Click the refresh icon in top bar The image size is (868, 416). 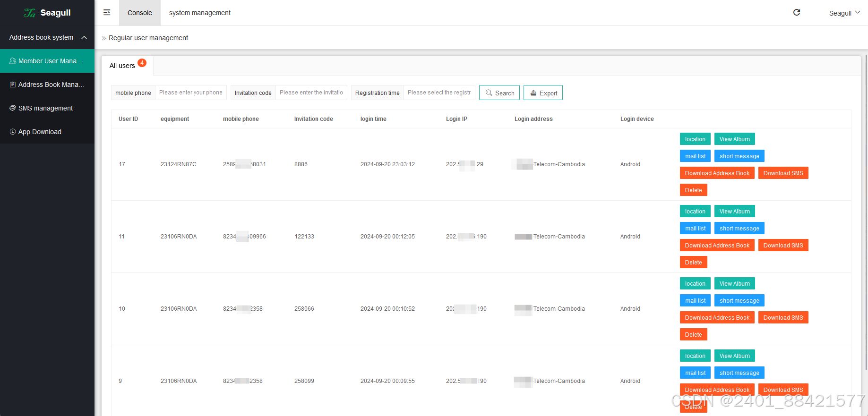(x=797, y=13)
